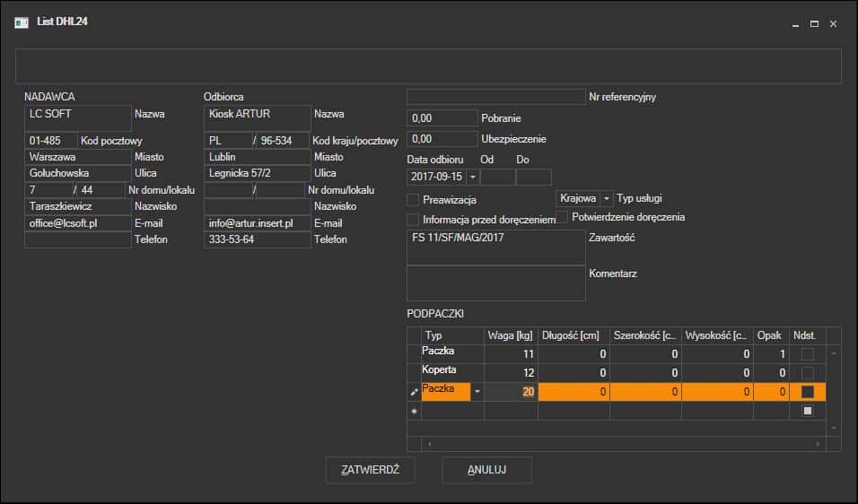Maximize the List DHL24 window
Viewport: 858px width, 504px height.
pos(814,24)
